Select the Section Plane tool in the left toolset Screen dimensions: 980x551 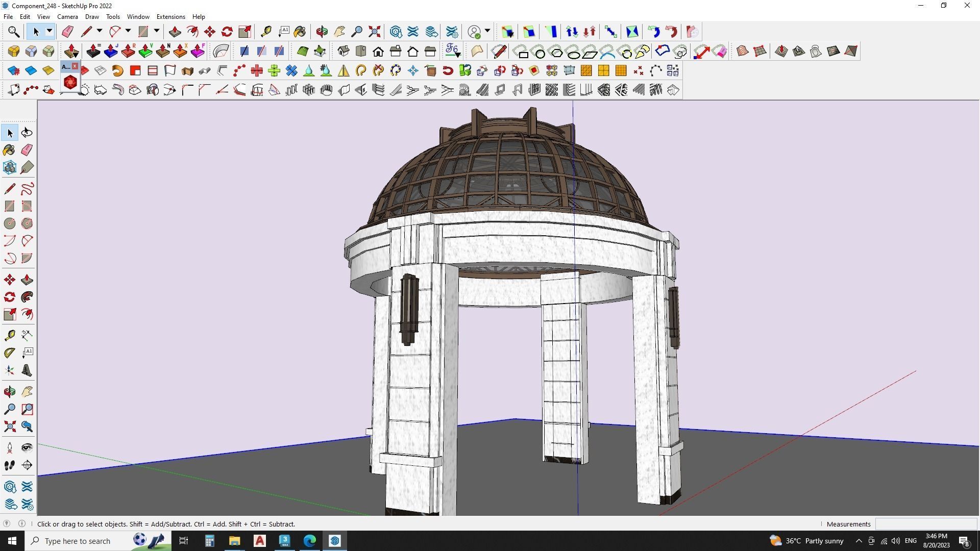click(27, 465)
